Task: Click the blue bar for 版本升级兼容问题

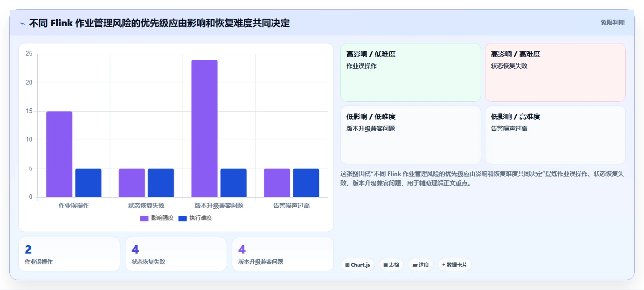Action: [234, 183]
